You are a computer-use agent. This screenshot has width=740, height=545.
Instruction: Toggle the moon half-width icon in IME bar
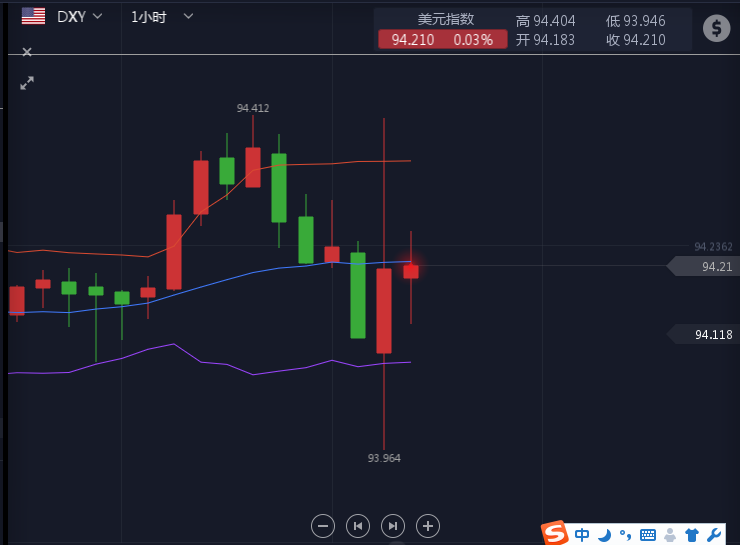click(x=605, y=535)
